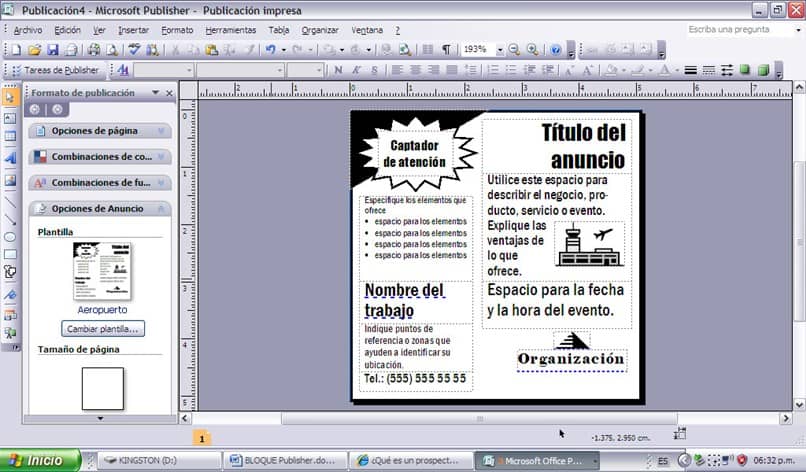Image resolution: width=806 pixels, height=472 pixels.
Task: Select the oval shape tool
Action: pyautogui.click(x=10, y=237)
